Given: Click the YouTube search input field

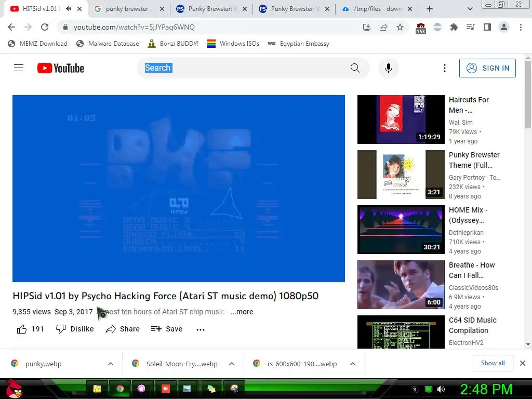Looking at the screenshot, I should [x=243, y=68].
